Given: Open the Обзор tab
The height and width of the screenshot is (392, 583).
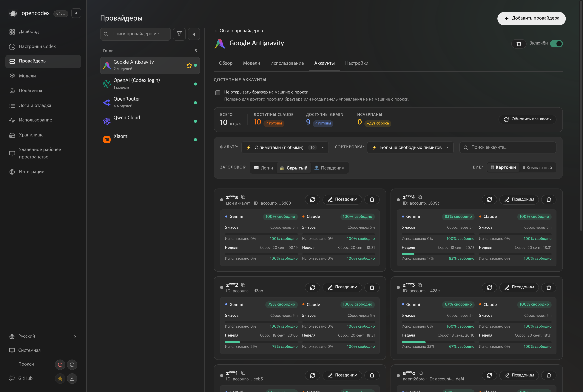Looking at the screenshot, I should 225,63.
